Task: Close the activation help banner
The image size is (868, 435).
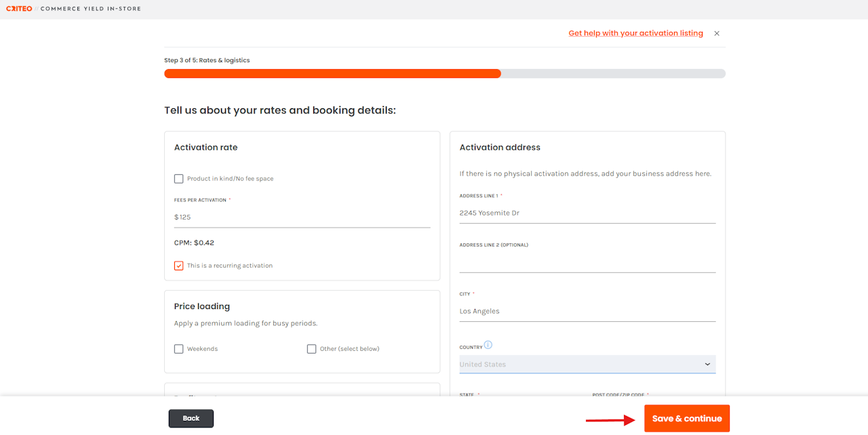Action: coord(717,33)
